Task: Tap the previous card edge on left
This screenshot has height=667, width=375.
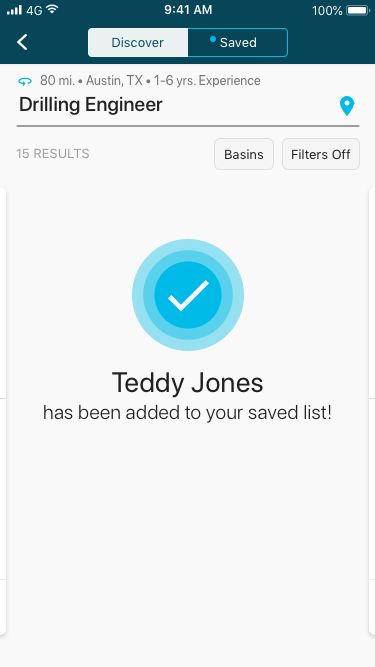Action: (3, 410)
